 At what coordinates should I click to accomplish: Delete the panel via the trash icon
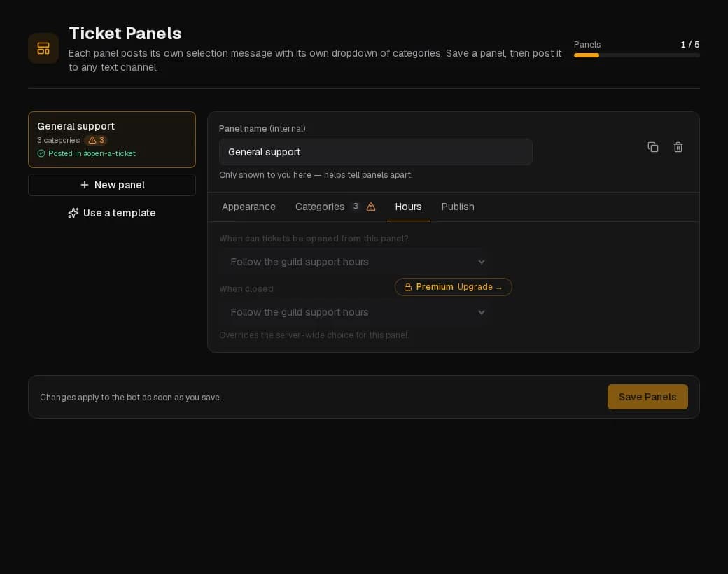678,147
